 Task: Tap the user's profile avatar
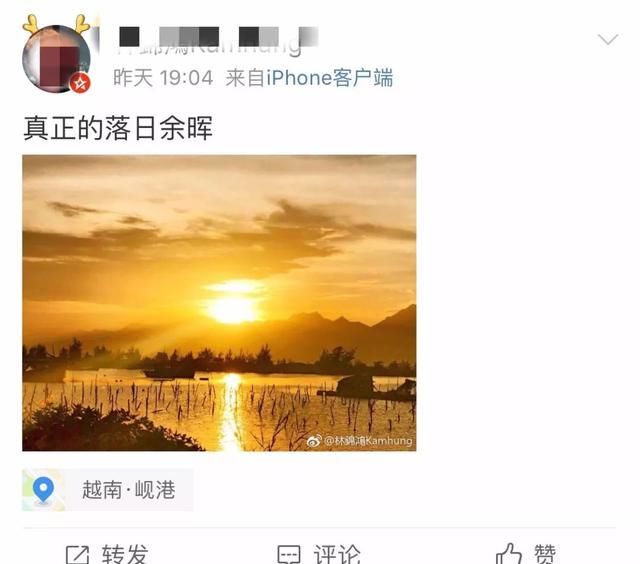[56, 59]
